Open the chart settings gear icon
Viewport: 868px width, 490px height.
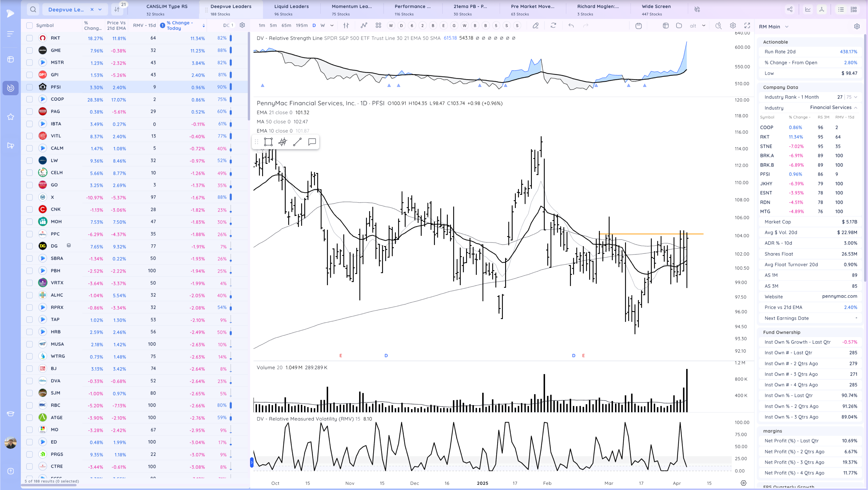[x=733, y=25]
